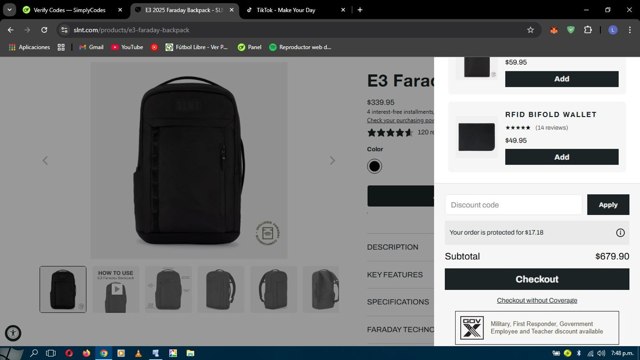The width and height of the screenshot is (640, 360).
Task: Select the E3 2025 Faraday Backpack tab
Action: pos(184,10)
